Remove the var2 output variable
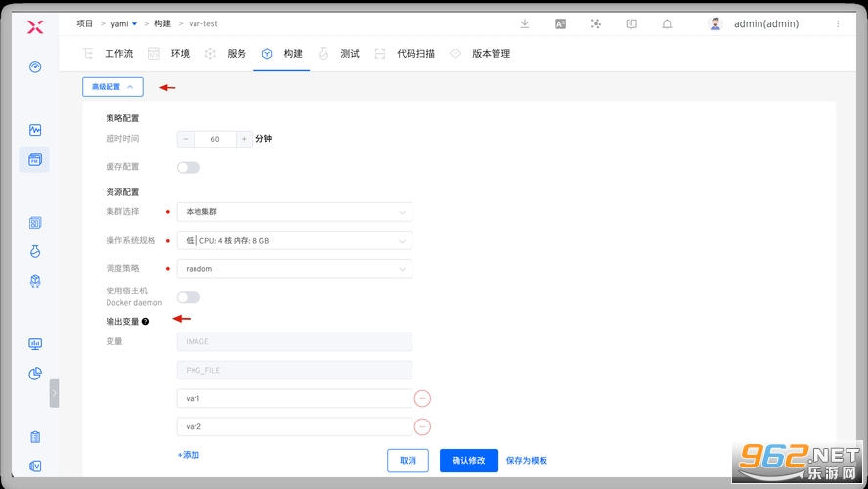Screen dimensions: 868x489 (x=422, y=427)
